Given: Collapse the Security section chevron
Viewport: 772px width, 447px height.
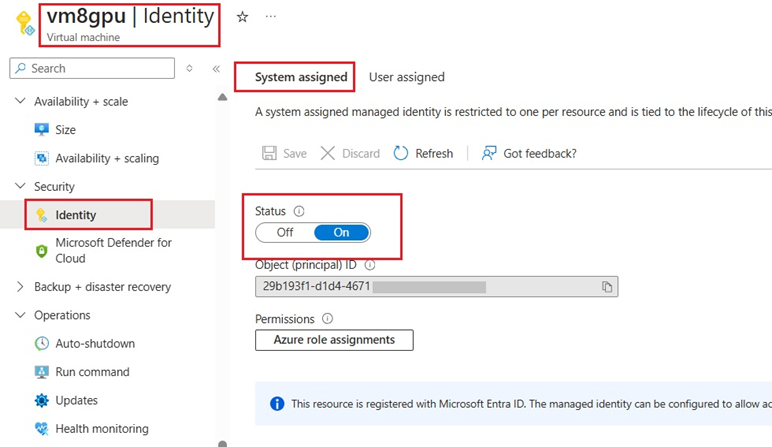Looking at the screenshot, I should click(x=20, y=186).
